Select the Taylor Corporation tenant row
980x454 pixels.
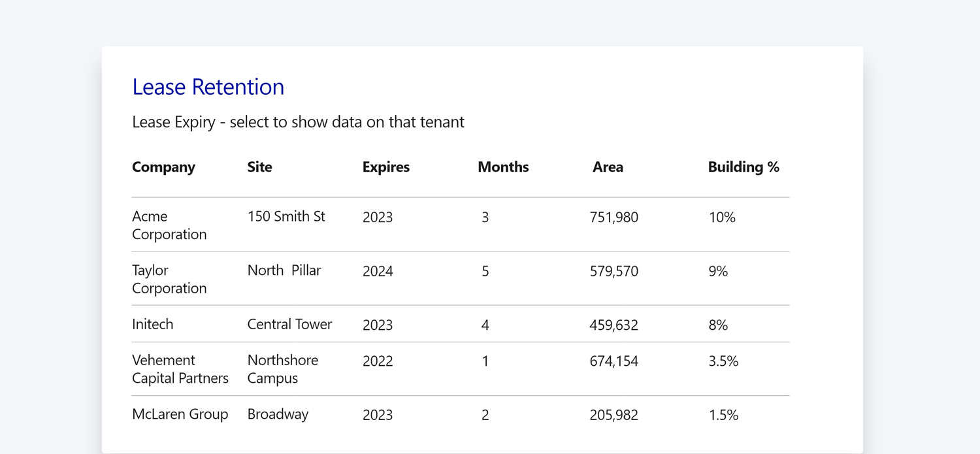click(169, 278)
